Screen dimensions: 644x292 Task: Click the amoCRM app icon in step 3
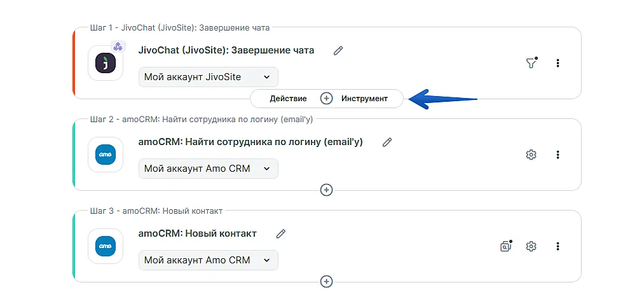click(105, 246)
